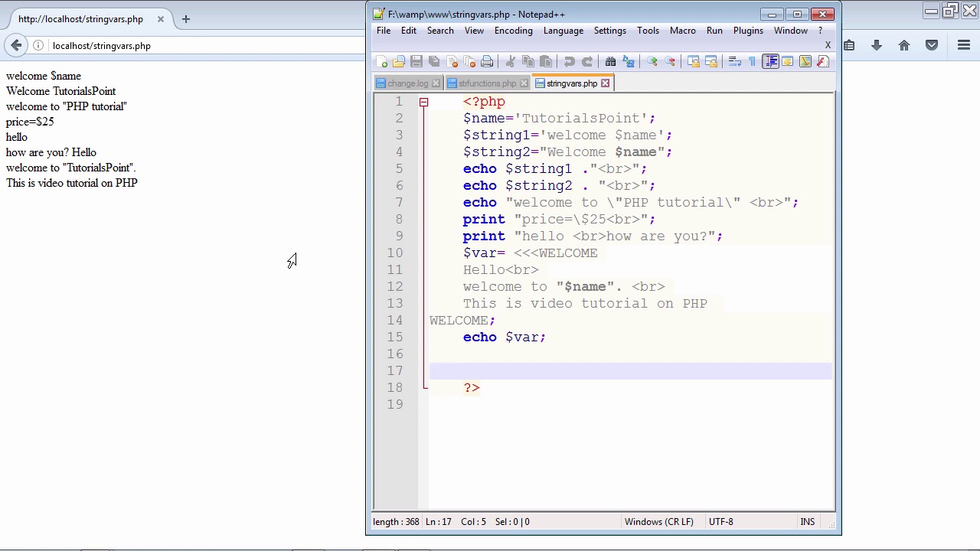The image size is (980, 551).
Task: Collapse the PHP block fold marker
Action: (x=423, y=102)
